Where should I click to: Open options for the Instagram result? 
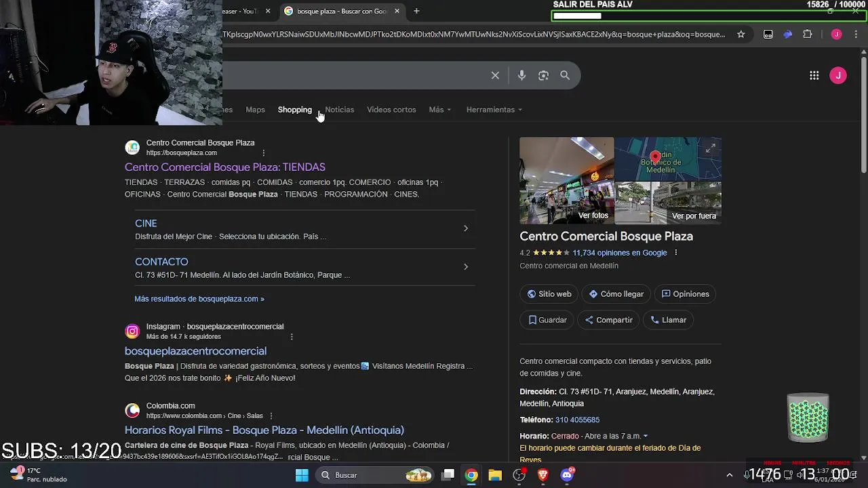292,336
